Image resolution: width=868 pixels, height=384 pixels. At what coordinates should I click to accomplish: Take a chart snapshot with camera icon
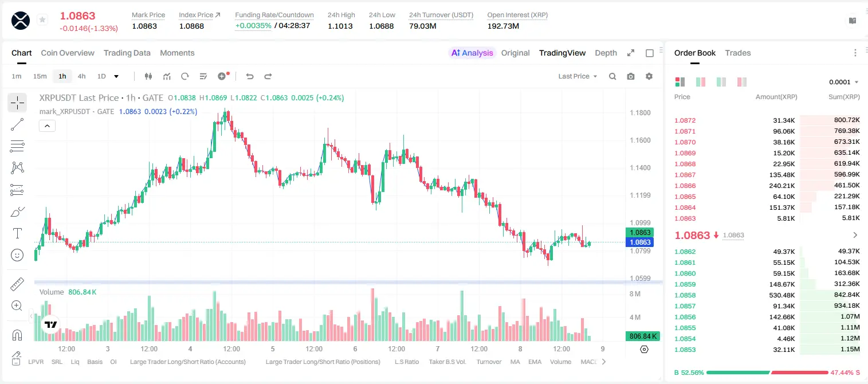631,76
